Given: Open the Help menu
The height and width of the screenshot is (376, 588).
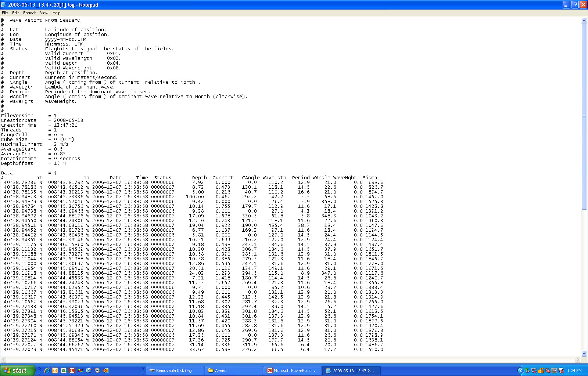Looking at the screenshot, I should (56, 13).
